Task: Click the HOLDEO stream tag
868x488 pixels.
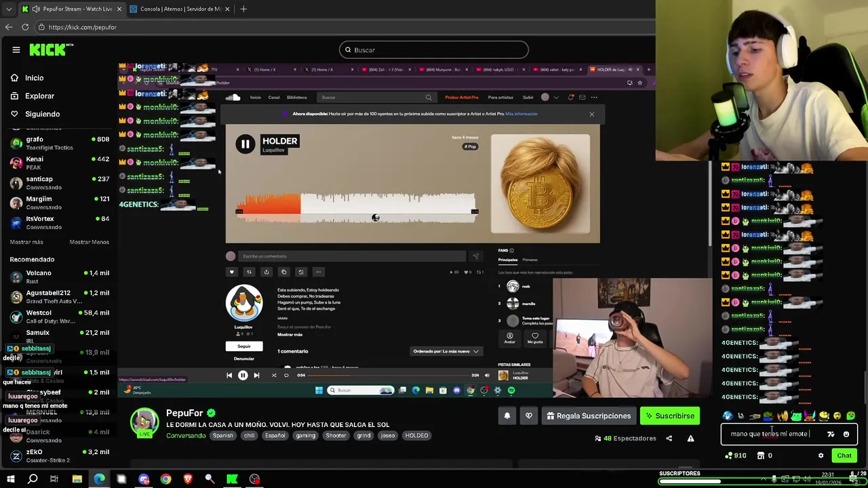Action: pyautogui.click(x=416, y=436)
